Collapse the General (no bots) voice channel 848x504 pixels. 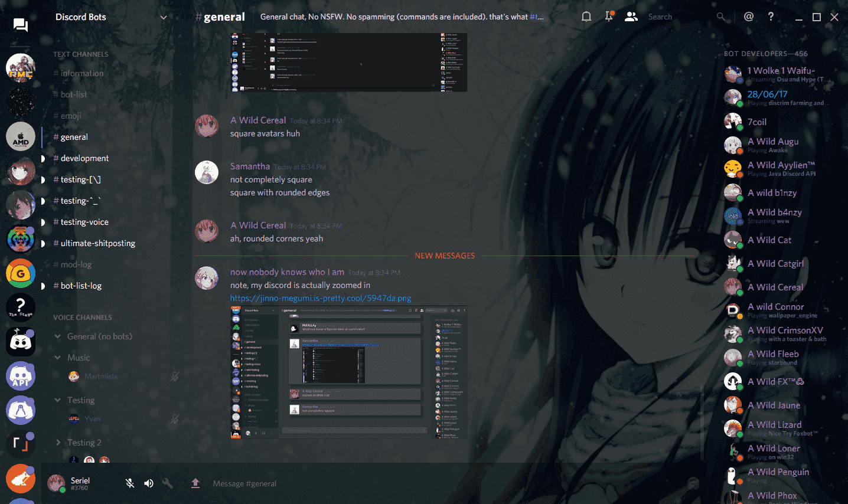click(x=58, y=336)
